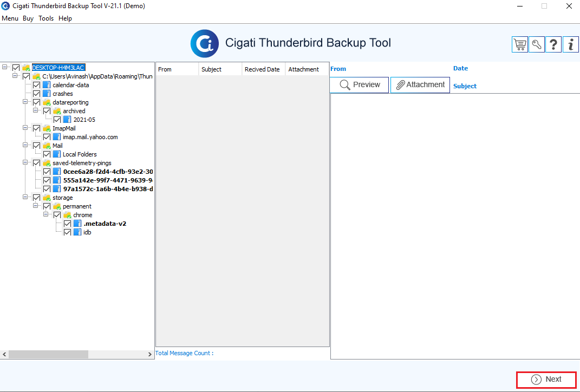Click the imap.mail.yahoo.com file icon
580x392 pixels.
click(57, 137)
